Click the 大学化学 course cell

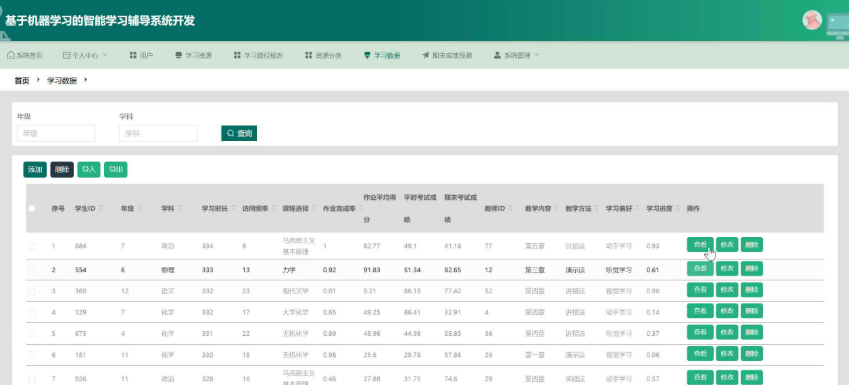tap(296, 312)
